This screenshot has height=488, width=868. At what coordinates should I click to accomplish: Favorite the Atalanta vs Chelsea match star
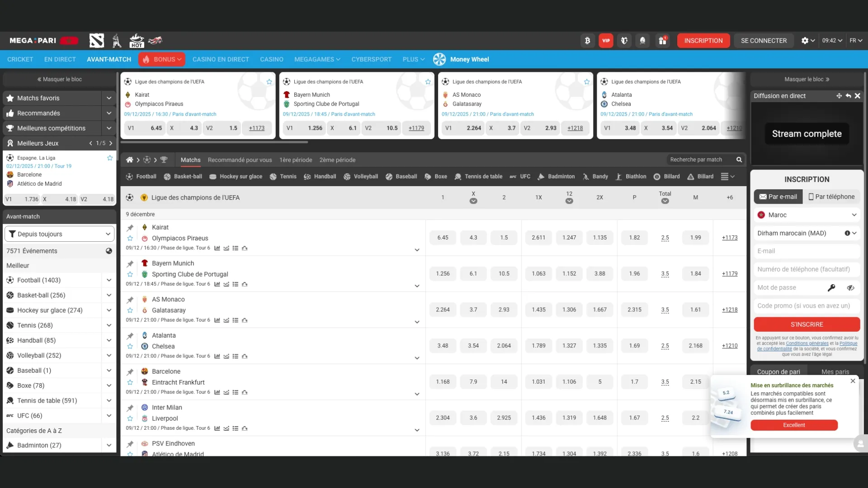pyautogui.click(x=130, y=347)
